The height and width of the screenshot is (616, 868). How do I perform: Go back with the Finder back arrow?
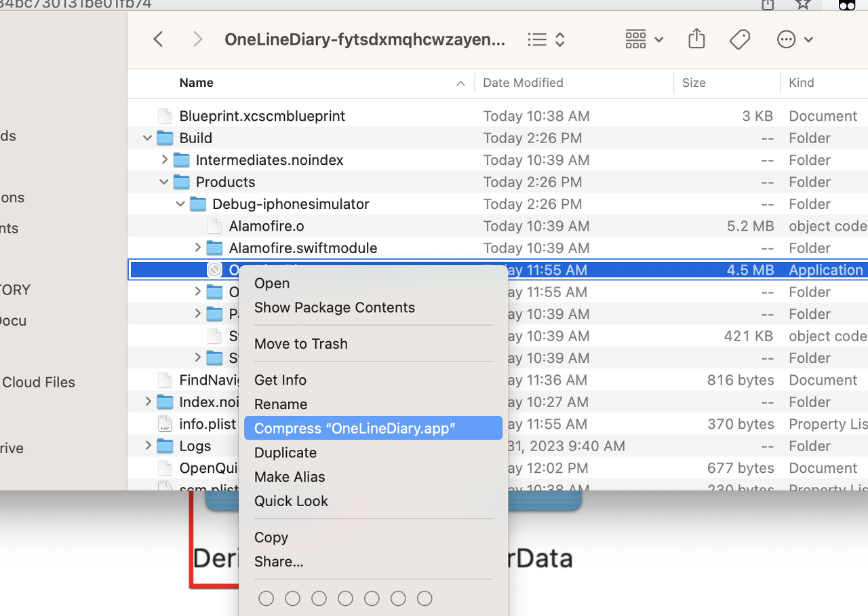pyautogui.click(x=158, y=39)
